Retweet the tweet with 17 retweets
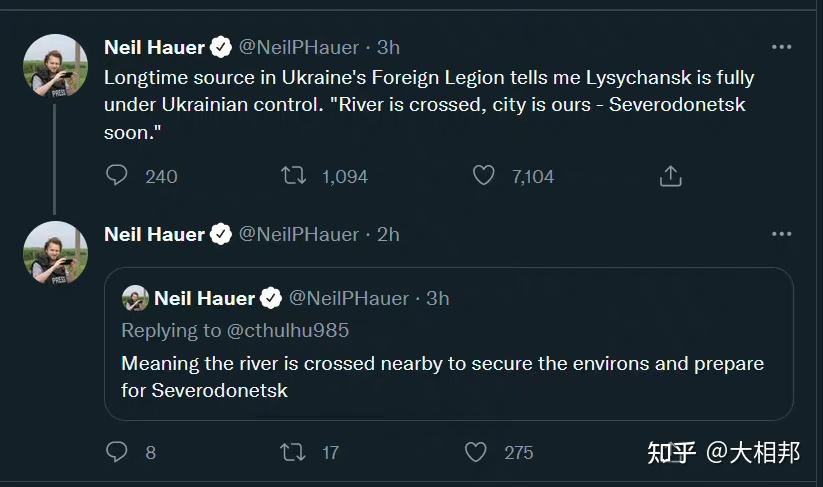The height and width of the screenshot is (487, 823). (x=293, y=452)
